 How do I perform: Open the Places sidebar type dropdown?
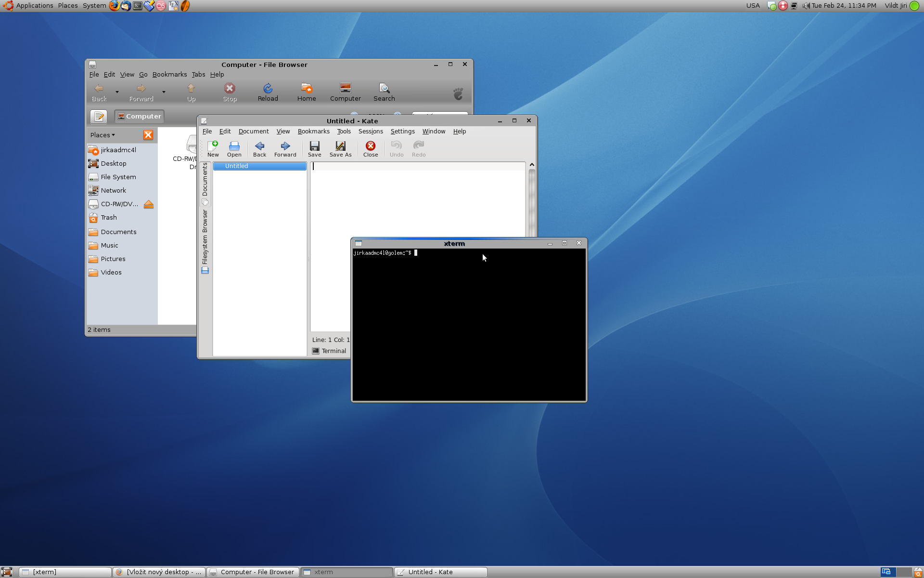click(x=103, y=135)
